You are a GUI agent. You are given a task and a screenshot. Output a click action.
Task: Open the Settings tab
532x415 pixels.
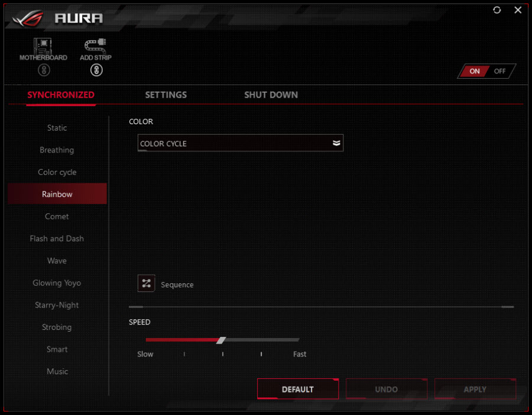click(x=166, y=95)
